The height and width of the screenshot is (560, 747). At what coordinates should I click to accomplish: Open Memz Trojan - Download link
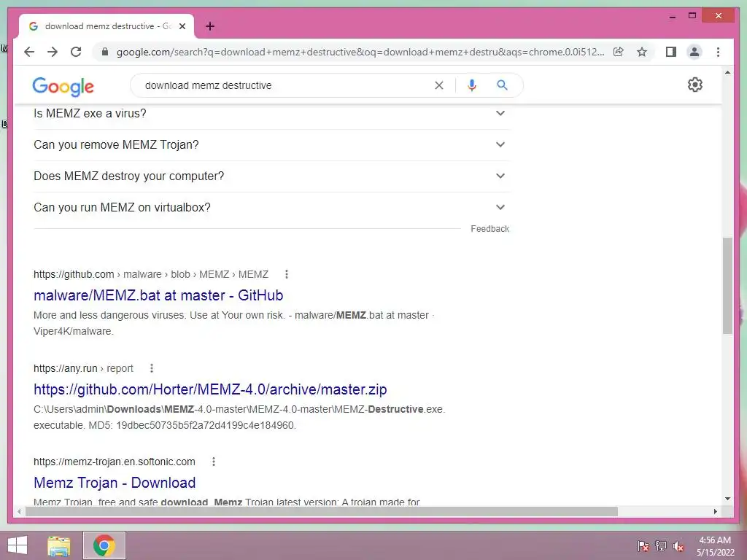[115, 483]
